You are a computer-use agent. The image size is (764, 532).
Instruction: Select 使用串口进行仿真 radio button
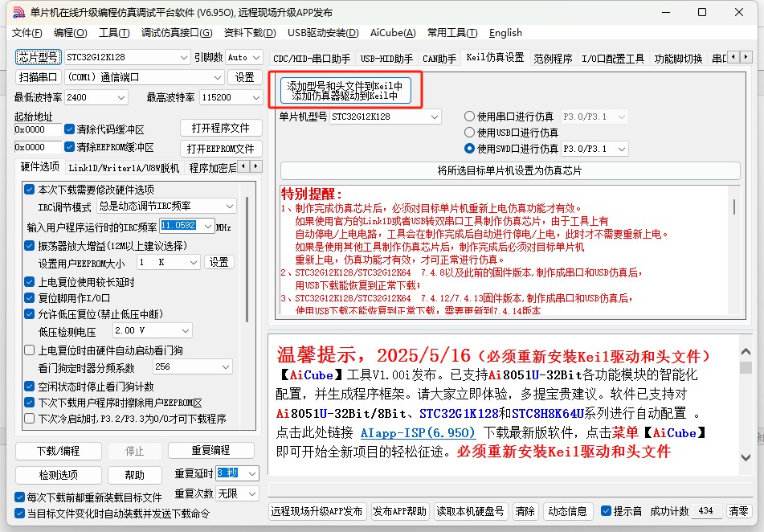click(x=469, y=117)
